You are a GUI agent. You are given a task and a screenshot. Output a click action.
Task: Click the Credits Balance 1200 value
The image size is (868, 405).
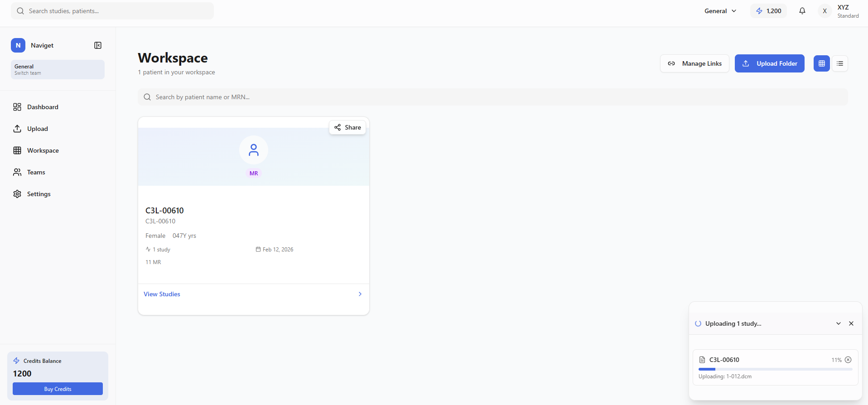tap(22, 374)
